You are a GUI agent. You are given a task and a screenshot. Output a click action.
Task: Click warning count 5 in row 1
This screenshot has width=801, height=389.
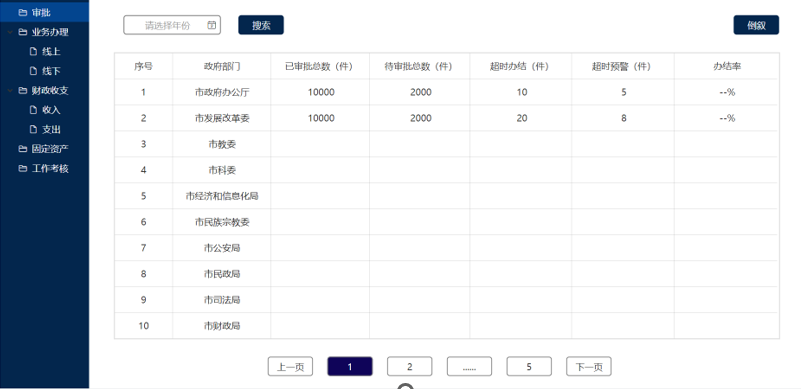pos(624,92)
